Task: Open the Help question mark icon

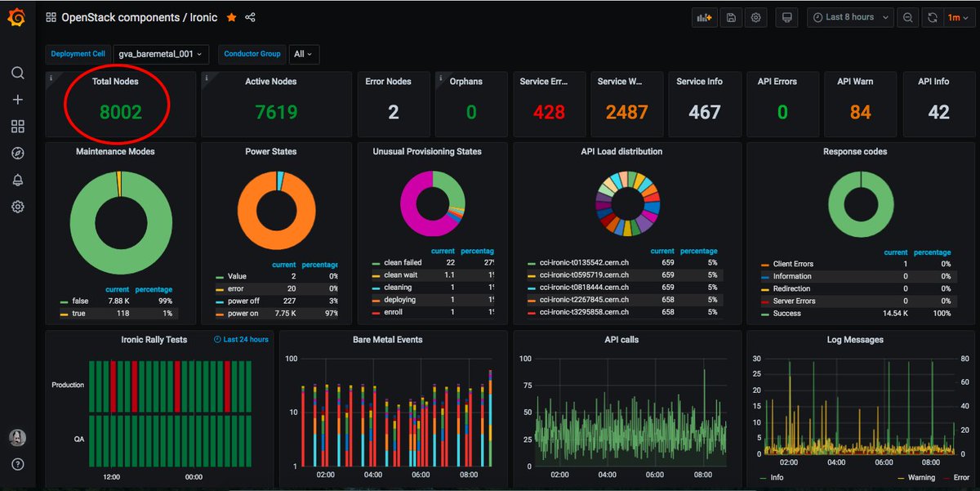Action: click(x=17, y=464)
